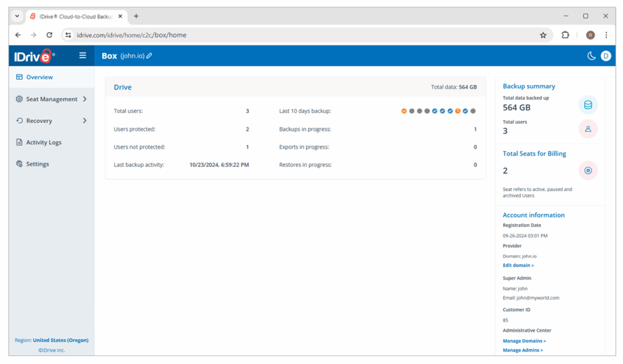Image resolution: width=623 pixels, height=364 pixels.
Task: Click the Recovery restore icon
Action: 19,120
